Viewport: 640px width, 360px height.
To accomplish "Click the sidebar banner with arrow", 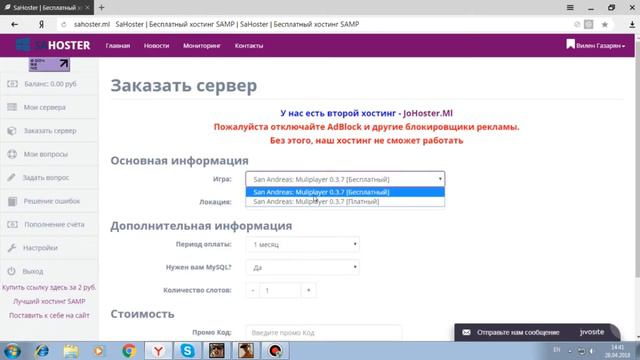I will pos(49,64).
